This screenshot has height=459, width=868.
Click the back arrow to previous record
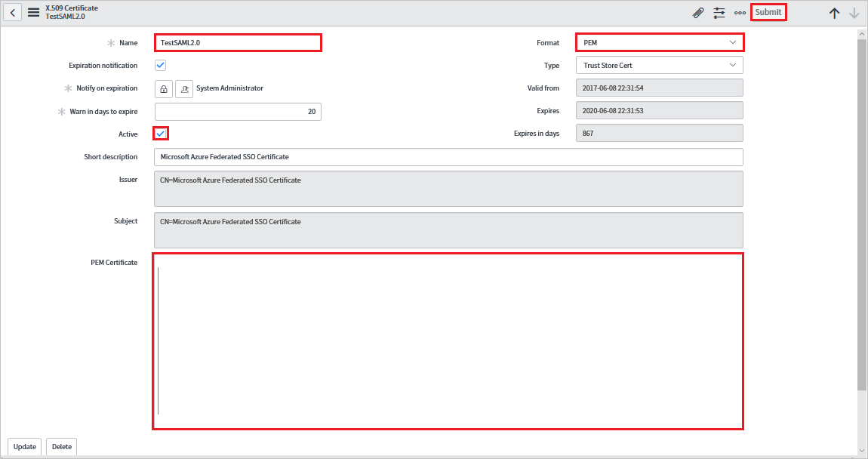tap(12, 12)
